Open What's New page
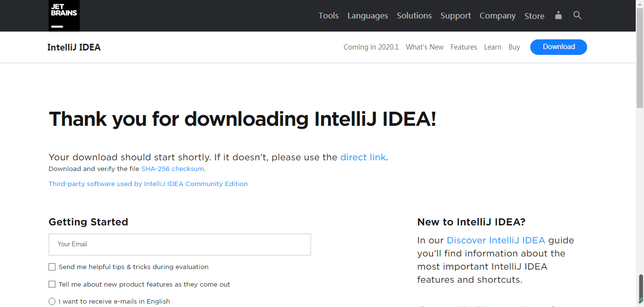 425,47
